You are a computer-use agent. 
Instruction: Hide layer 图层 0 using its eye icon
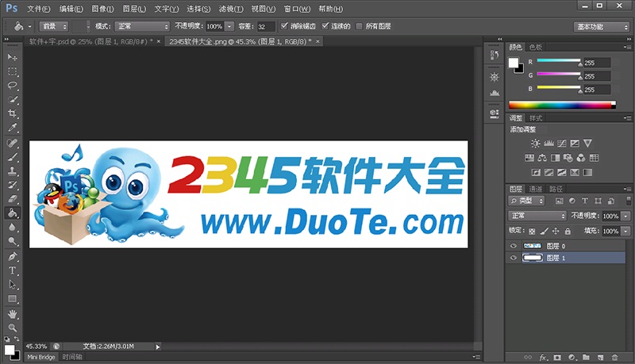[514, 247]
